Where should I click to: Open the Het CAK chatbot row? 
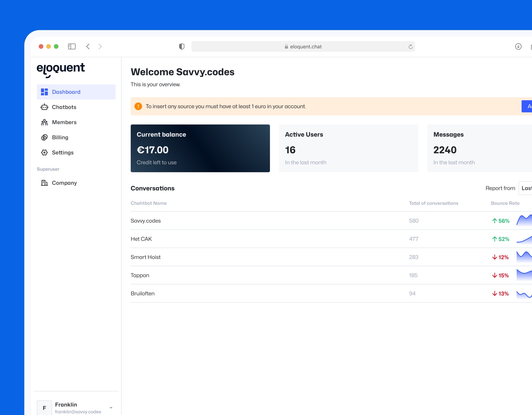(x=331, y=239)
